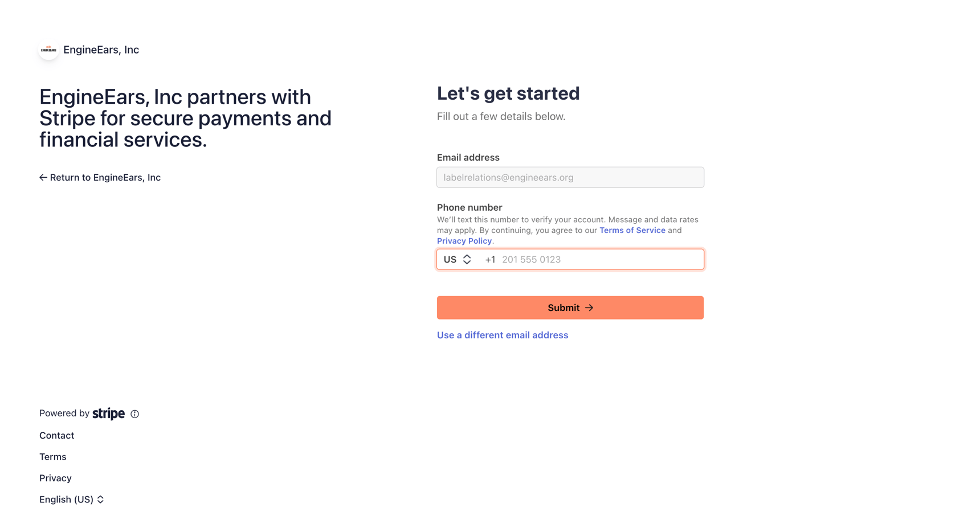Focus the Email address field
Image resolution: width=980 pixels, height=532 pixels.
(570, 178)
